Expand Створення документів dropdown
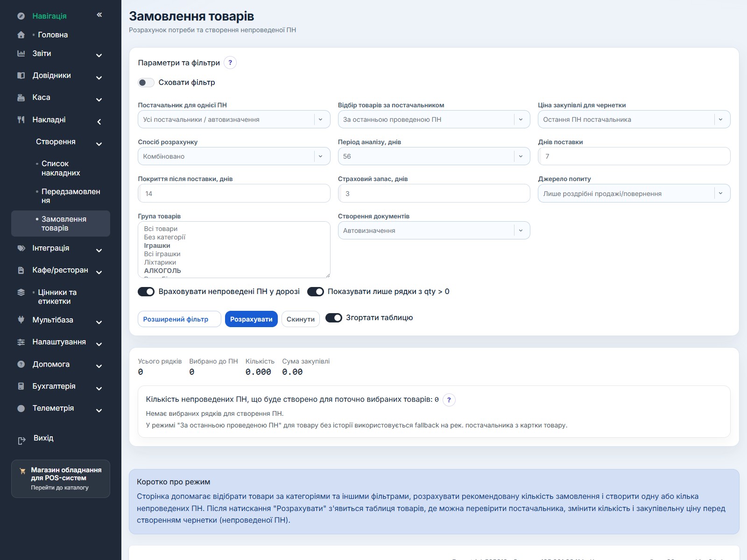This screenshot has width=747, height=560. (x=434, y=231)
